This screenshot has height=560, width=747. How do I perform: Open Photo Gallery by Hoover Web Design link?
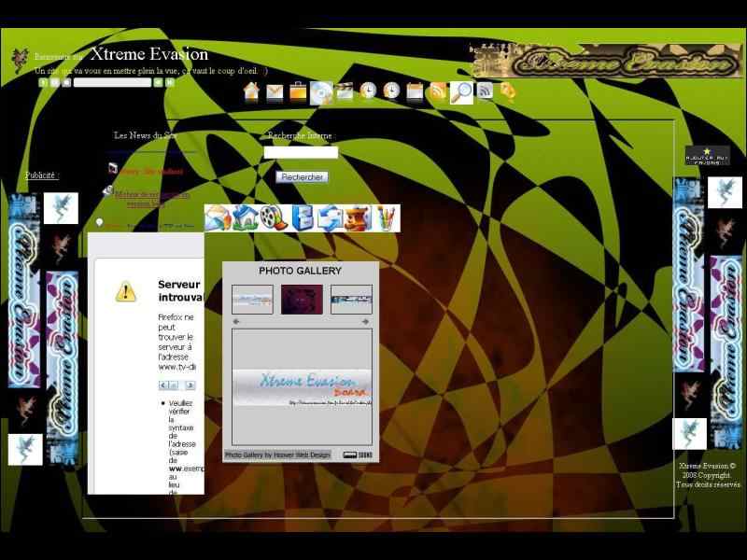coord(277,455)
